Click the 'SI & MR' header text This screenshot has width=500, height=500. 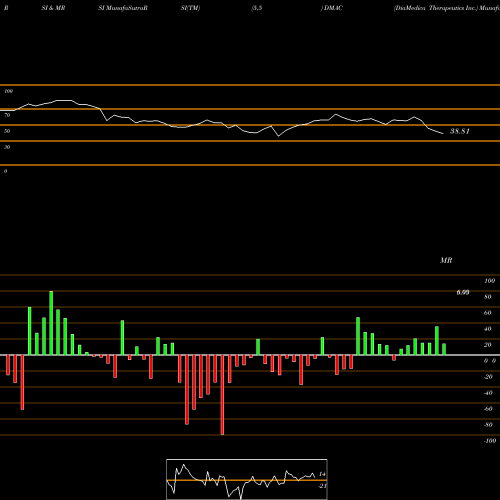point(53,8)
